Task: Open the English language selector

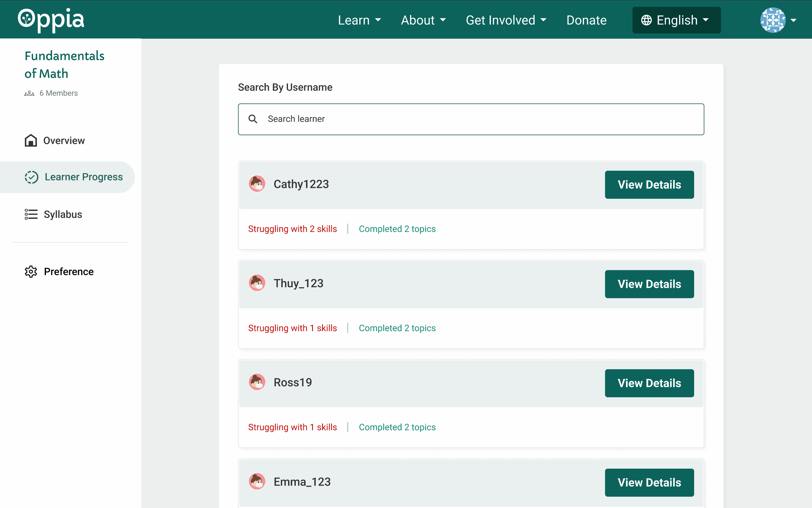Action: (x=676, y=20)
